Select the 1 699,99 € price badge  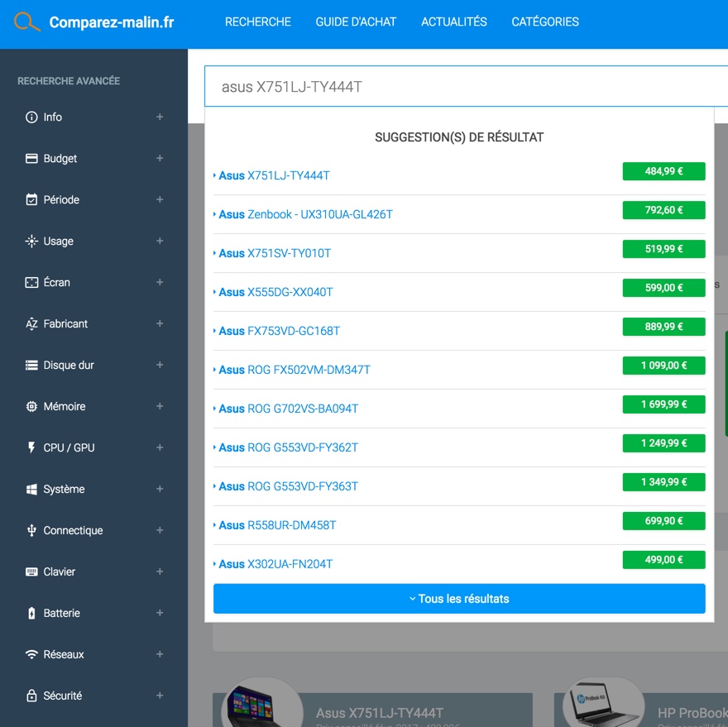(663, 404)
